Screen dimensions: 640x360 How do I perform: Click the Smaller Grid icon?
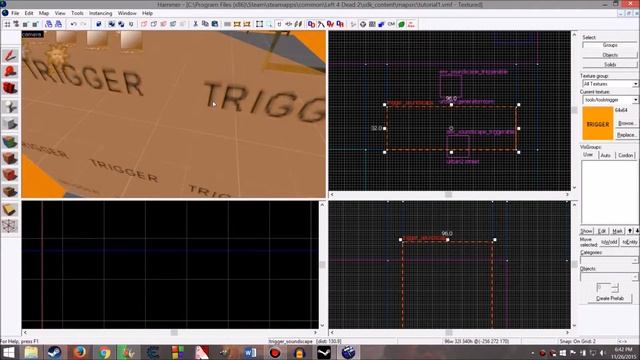pos(26,24)
